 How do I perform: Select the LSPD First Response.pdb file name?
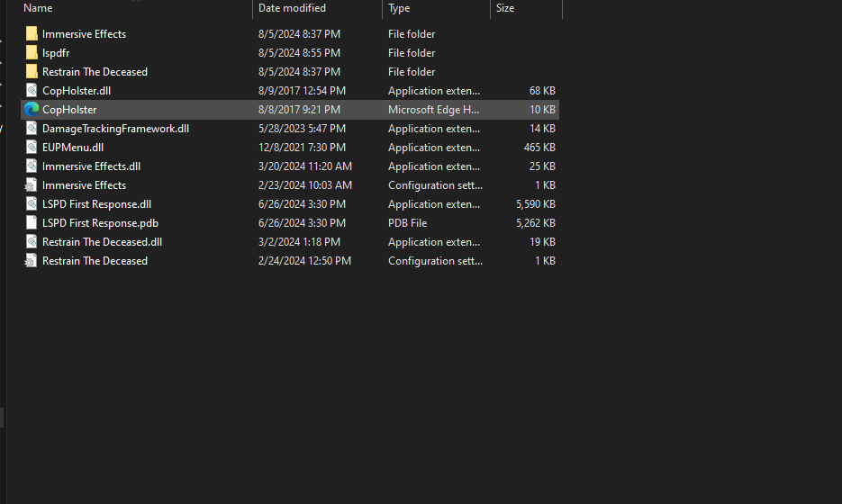point(100,223)
